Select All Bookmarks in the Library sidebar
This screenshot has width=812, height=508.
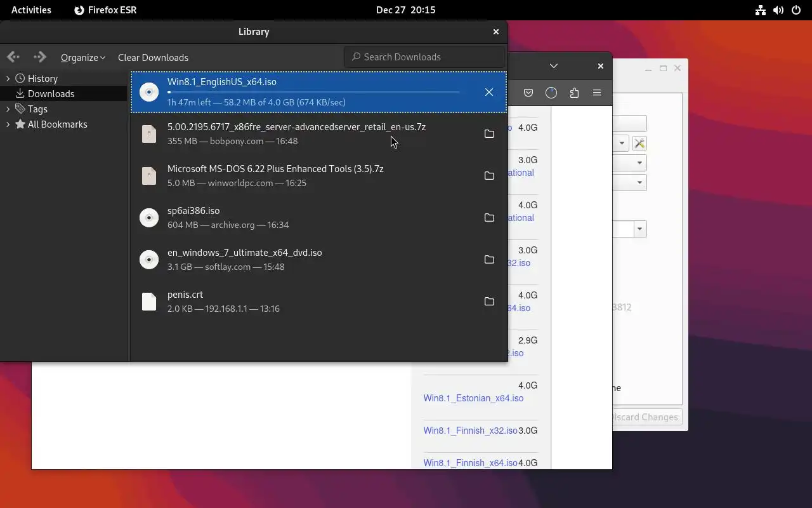(x=57, y=124)
